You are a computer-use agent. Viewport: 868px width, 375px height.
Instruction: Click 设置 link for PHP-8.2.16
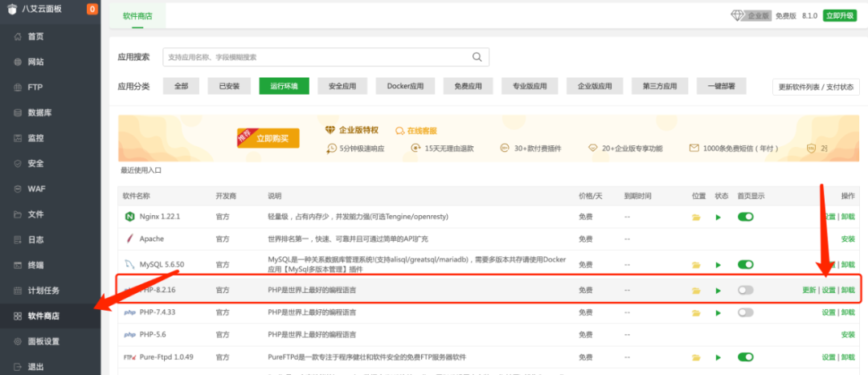(829, 291)
